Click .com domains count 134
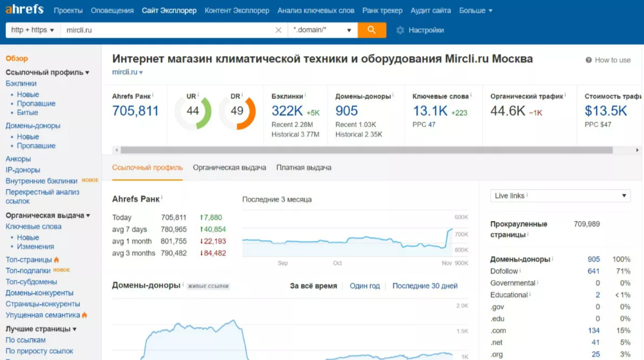The image size is (644, 360). click(x=594, y=331)
